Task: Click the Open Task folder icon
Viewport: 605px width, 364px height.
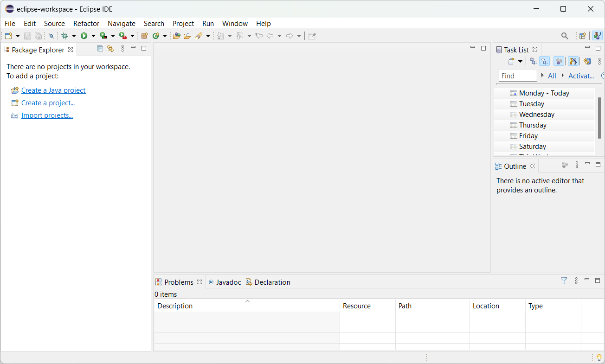Action: click(187, 36)
